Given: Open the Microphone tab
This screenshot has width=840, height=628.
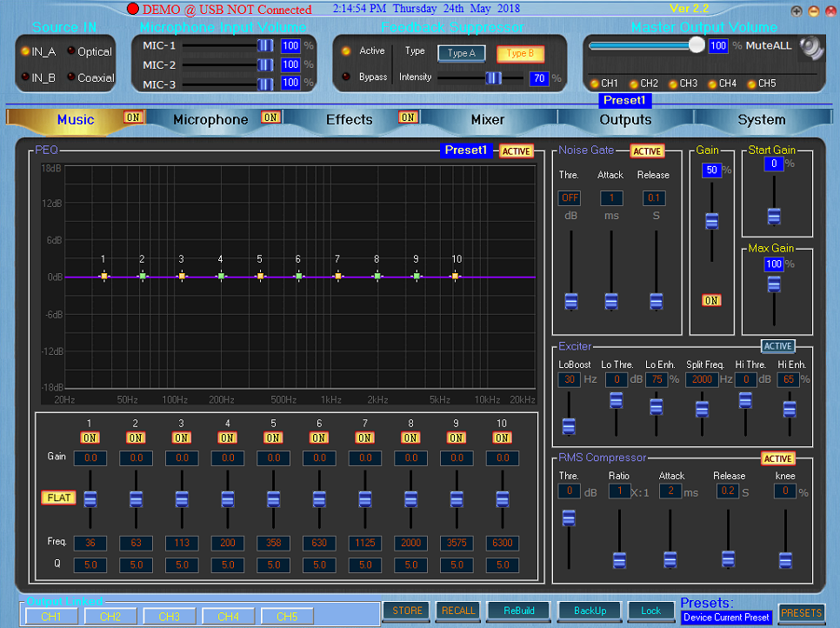Looking at the screenshot, I should tap(210, 119).
